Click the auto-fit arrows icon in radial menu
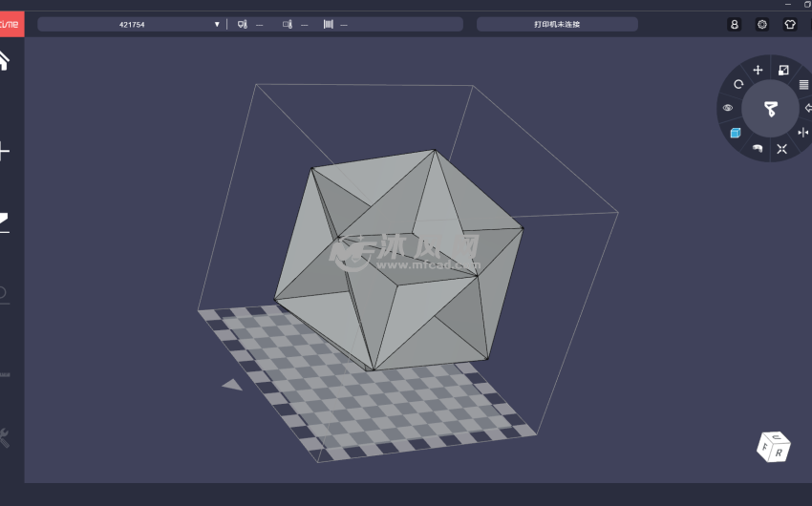 pyautogui.click(x=782, y=148)
